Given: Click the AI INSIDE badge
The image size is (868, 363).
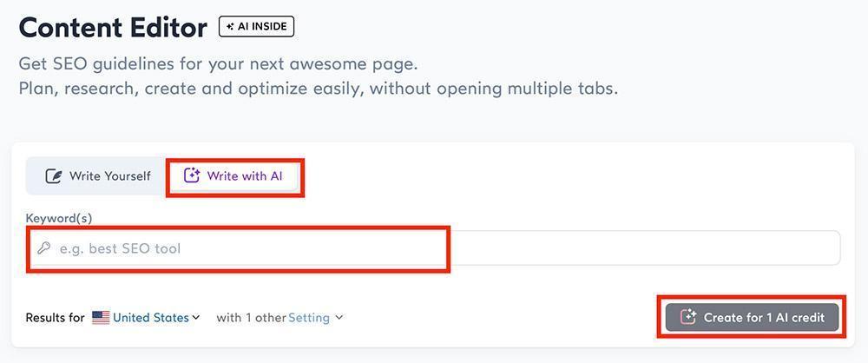Looking at the screenshot, I should click(256, 27).
